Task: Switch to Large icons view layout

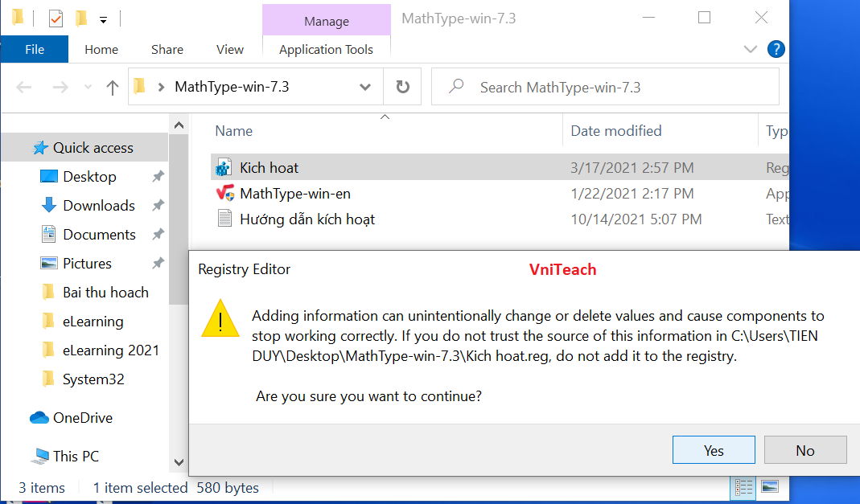Action: pyautogui.click(x=770, y=486)
